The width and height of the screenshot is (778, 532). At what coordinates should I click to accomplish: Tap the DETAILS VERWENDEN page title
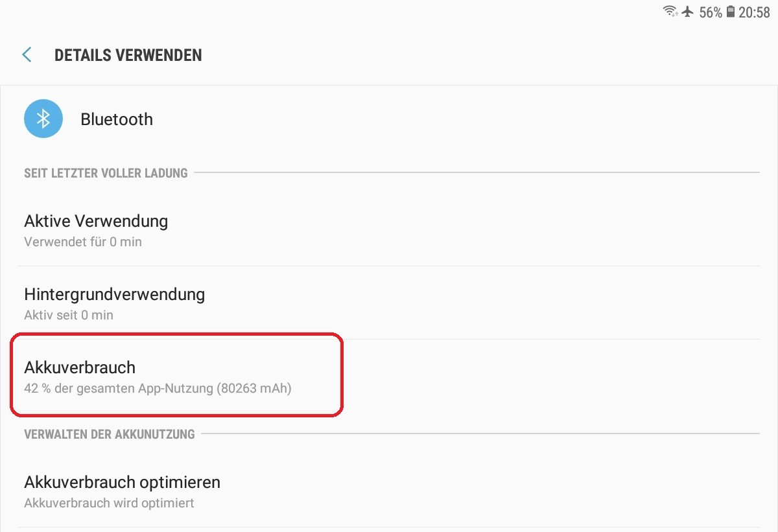(128, 55)
